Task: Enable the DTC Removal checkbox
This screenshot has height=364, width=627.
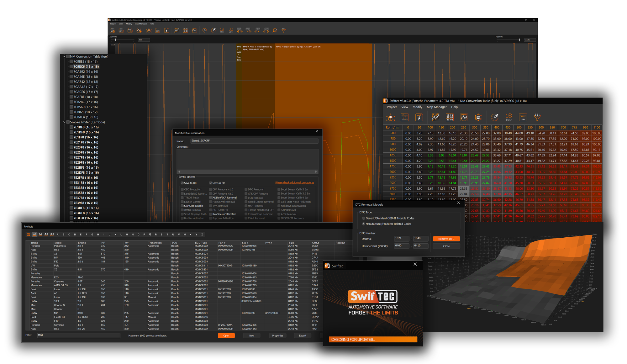Action: pos(246,189)
